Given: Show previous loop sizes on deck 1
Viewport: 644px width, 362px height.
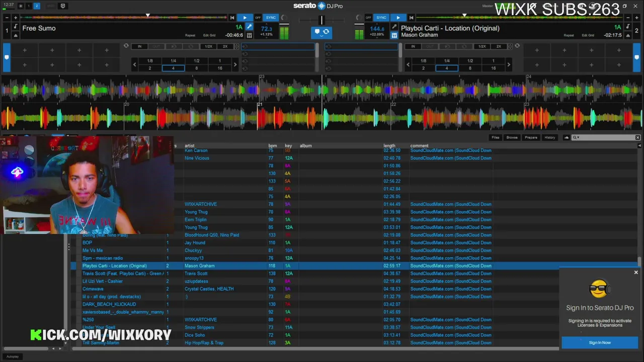Looking at the screenshot, I should (134, 64).
